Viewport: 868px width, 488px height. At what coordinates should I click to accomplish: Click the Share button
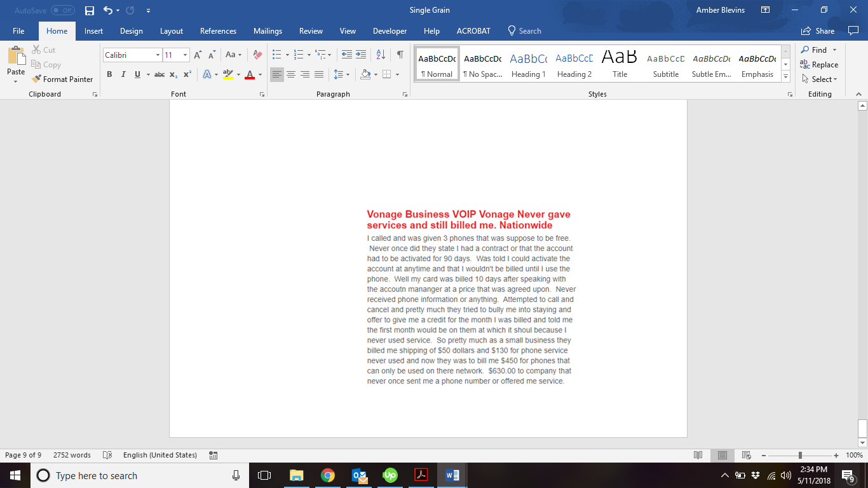[818, 30]
